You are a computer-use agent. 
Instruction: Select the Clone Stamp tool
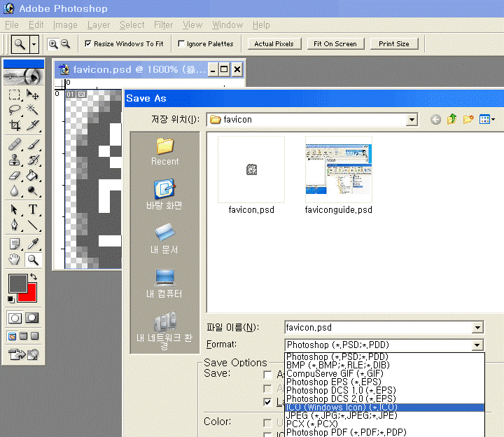point(14,160)
